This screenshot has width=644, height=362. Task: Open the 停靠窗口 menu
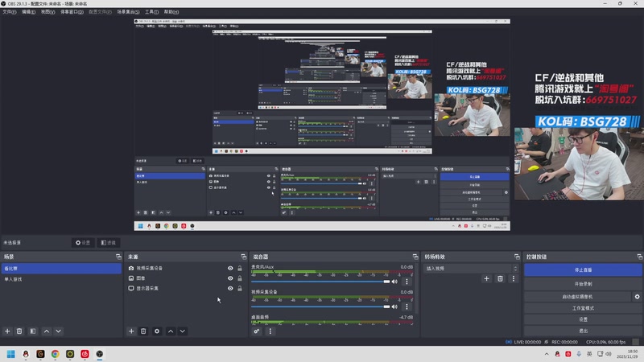[72, 12]
